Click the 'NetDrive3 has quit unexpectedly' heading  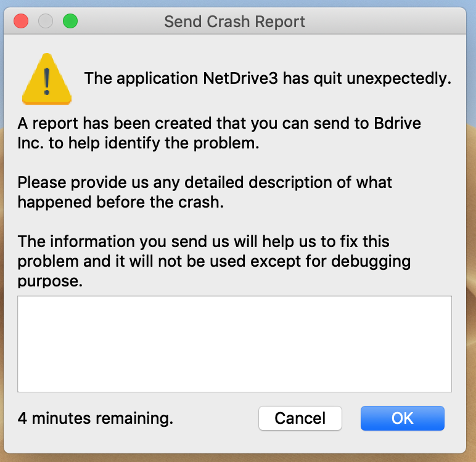tap(268, 78)
